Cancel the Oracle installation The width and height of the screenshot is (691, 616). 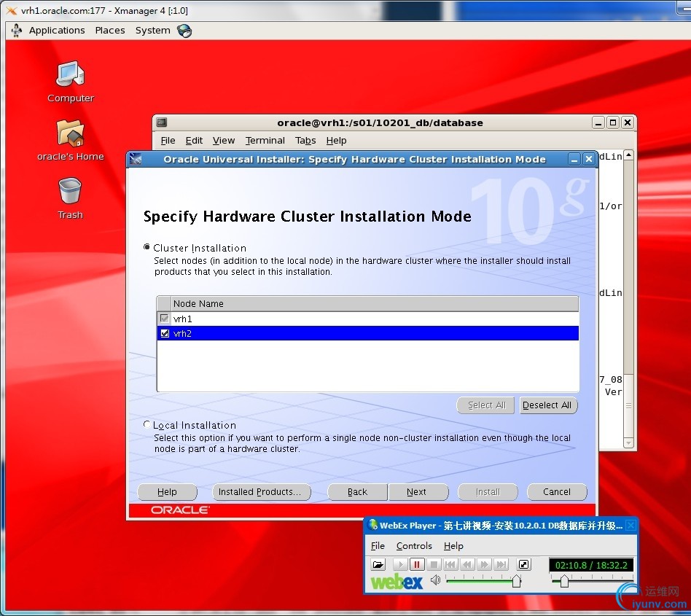click(557, 492)
